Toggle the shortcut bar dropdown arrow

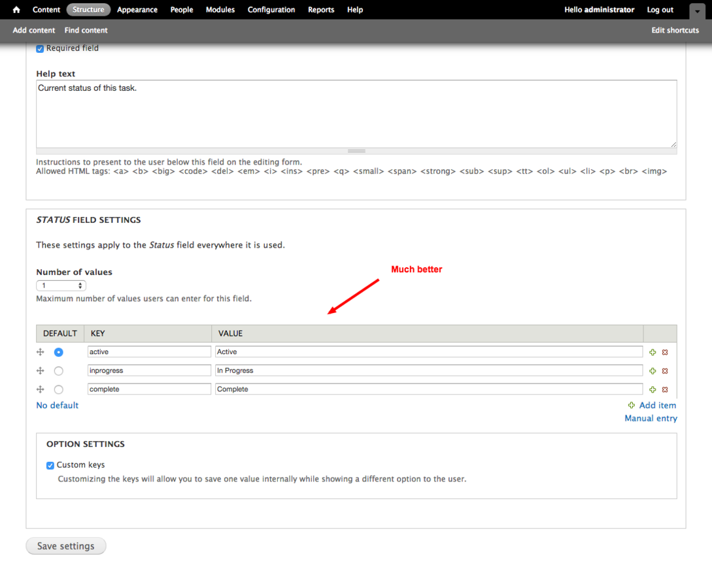click(x=697, y=11)
